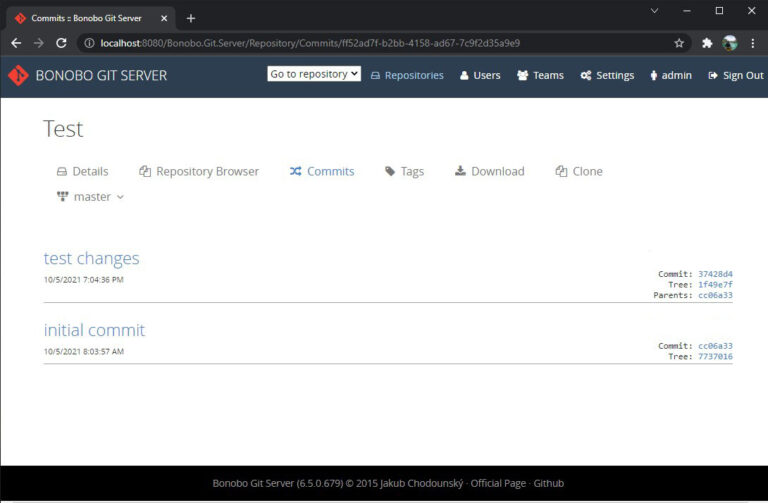Open tree hash 7737016
The image size is (768, 503).
(715, 357)
